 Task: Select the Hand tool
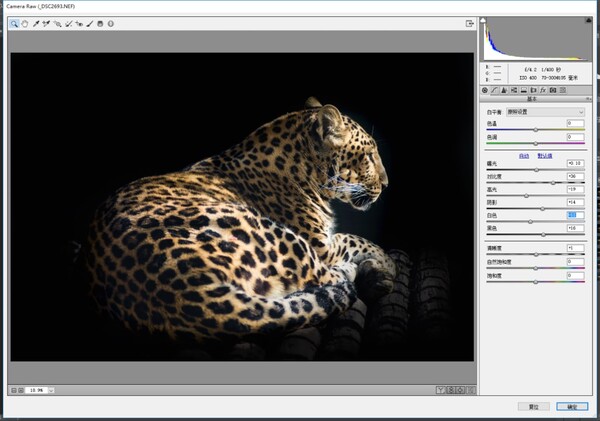(x=25, y=24)
